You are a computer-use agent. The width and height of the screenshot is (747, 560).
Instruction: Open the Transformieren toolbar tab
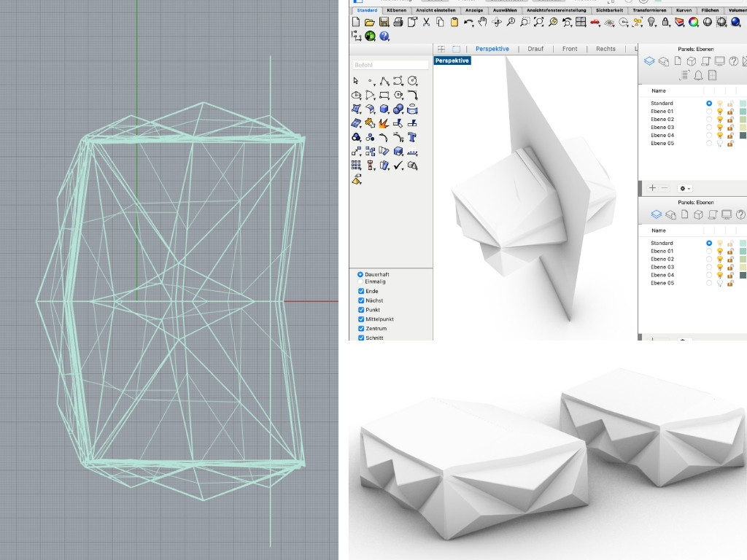pos(649,10)
